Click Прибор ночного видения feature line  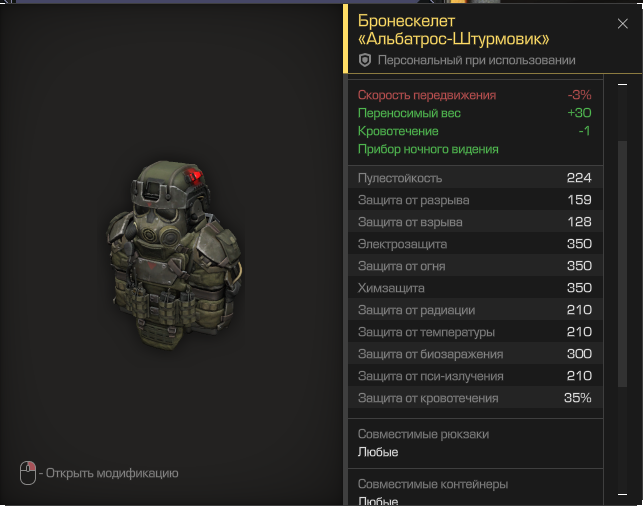click(x=428, y=149)
